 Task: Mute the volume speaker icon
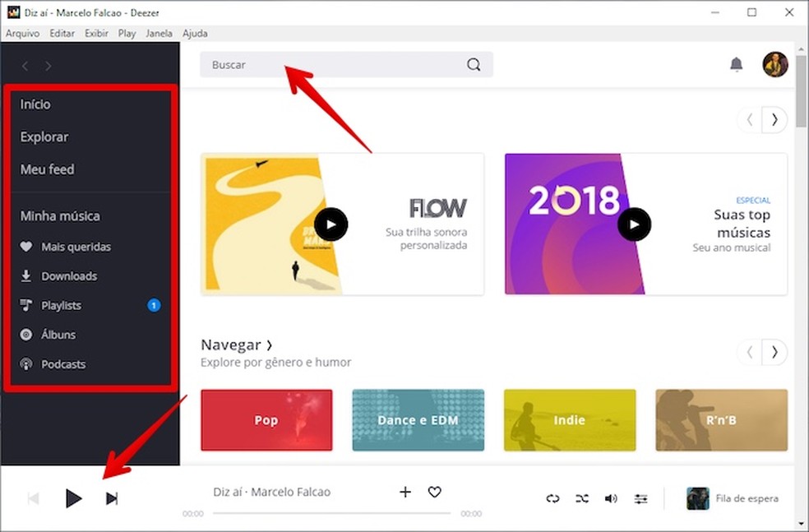pyautogui.click(x=611, y=498)
